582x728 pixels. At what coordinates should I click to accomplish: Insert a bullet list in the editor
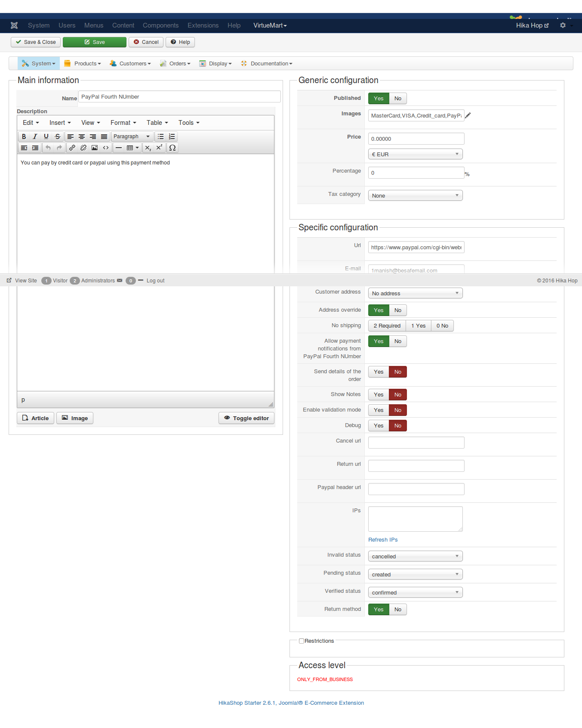tap(161, 136)
